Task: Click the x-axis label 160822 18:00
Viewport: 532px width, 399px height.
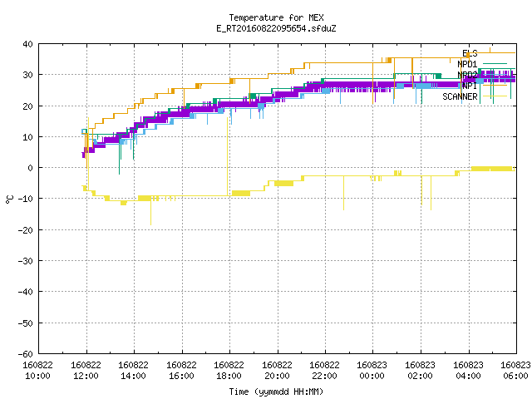Action: click(229, 371)
